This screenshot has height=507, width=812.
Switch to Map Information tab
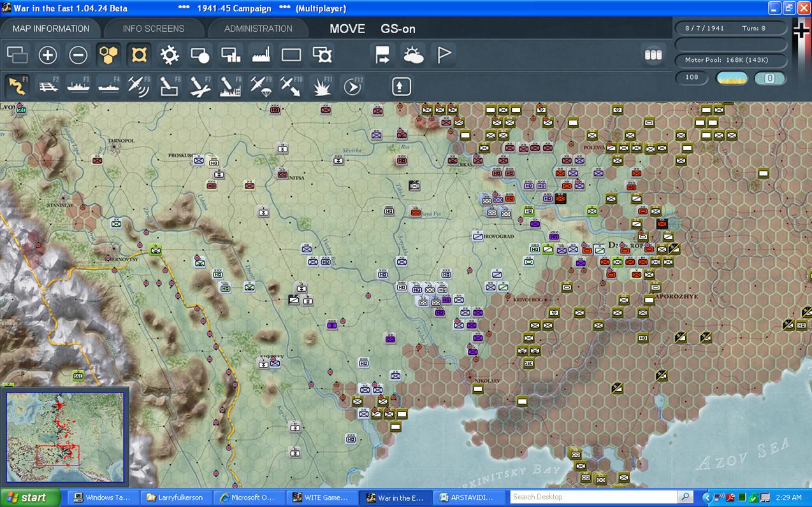pos(51,29)
